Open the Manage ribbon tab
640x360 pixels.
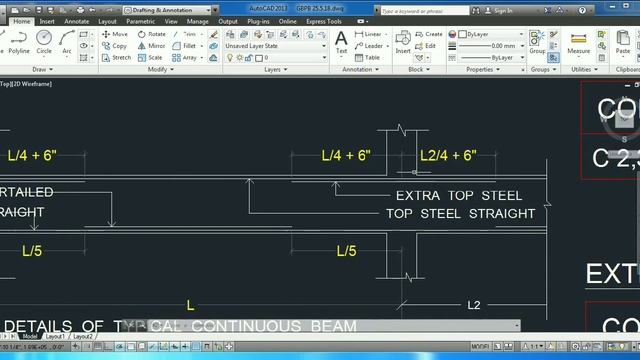[198, 21]
